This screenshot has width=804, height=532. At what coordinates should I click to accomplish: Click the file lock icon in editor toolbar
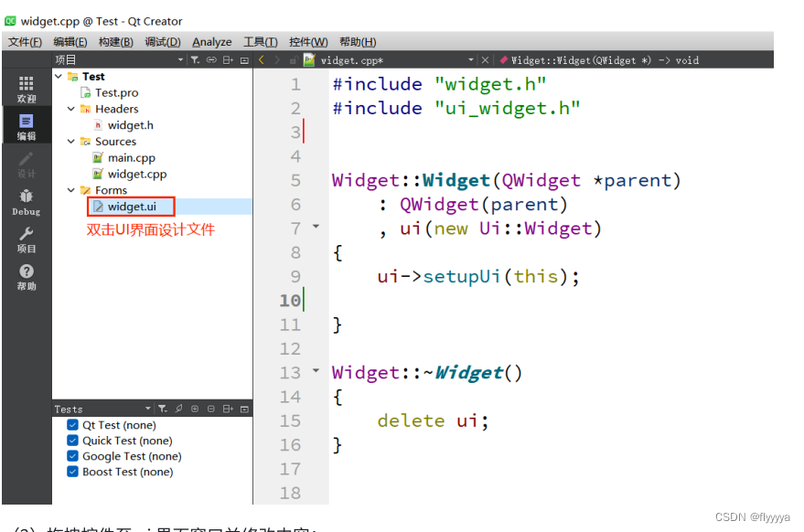pyautogui.click(x=294, y=60)
